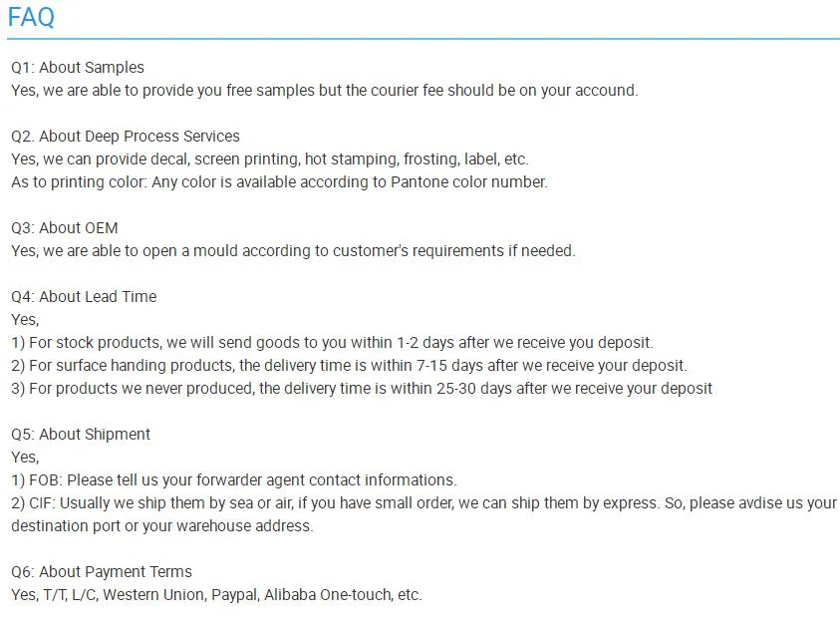Viewport: 840px width, 624px height.
Task: Click the never produced 25-30 days line
Action: tap(362, 389)
